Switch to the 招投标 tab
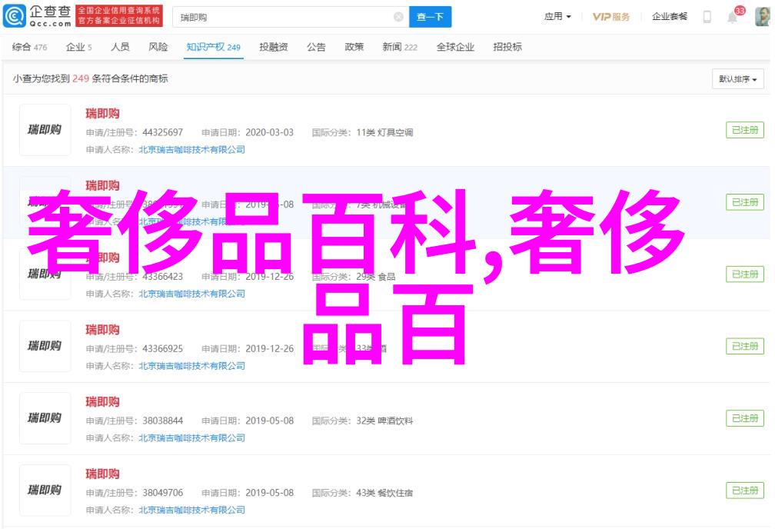This screenshot has width=775, height=532. coord(507,47)
